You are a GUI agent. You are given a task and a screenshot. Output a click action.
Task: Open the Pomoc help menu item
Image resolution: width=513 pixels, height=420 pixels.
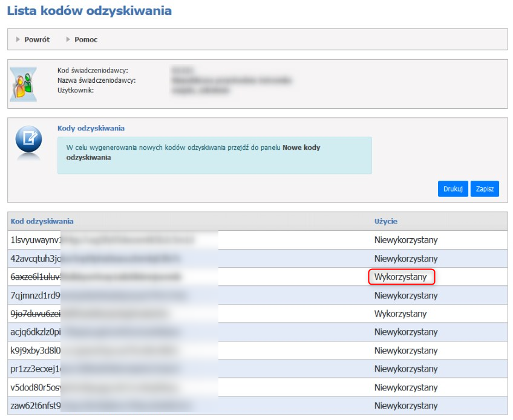click(86, 39)
